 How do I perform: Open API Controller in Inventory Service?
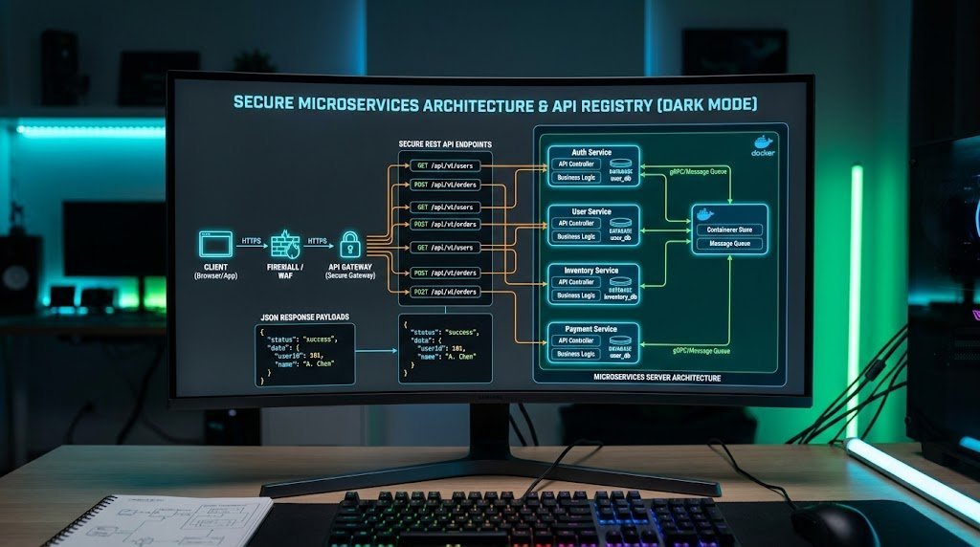[x=576, y=282]
